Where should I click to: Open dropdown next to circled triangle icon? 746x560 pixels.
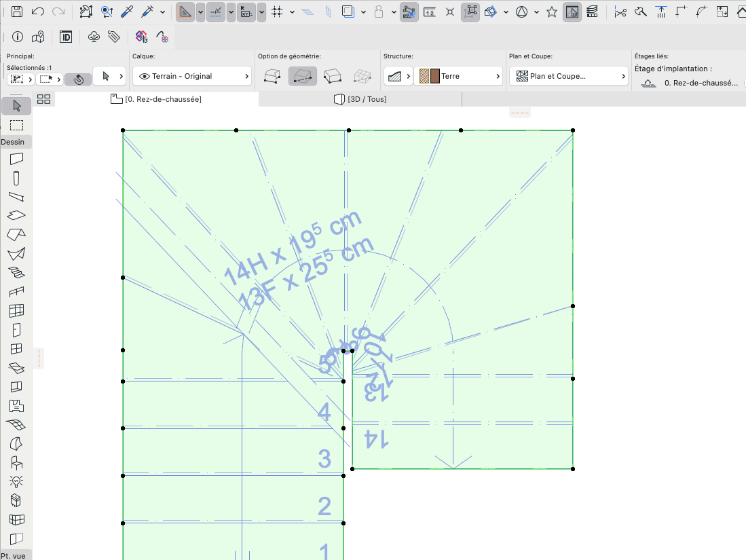pos(536,12)
